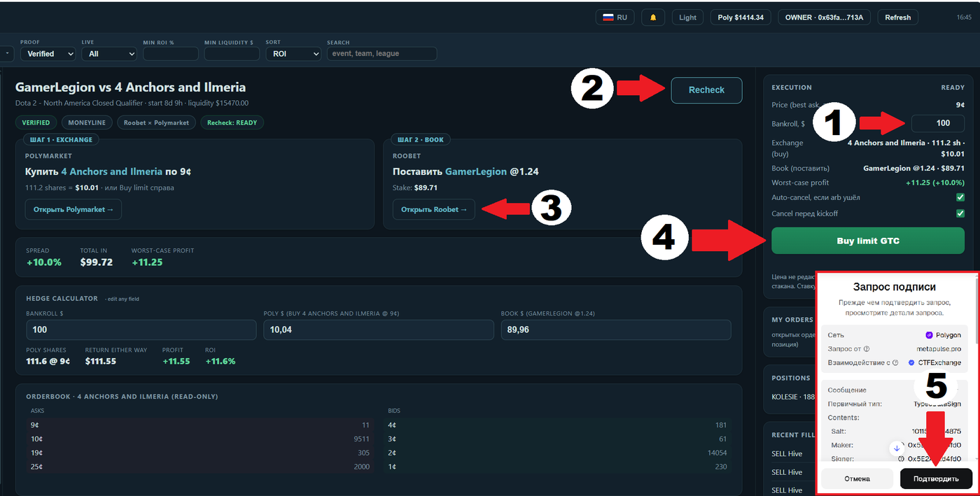Switch language via the RU flag button
Image resolution: width=980 pixels, height=496 pixels.
click(x=615, y=17)
